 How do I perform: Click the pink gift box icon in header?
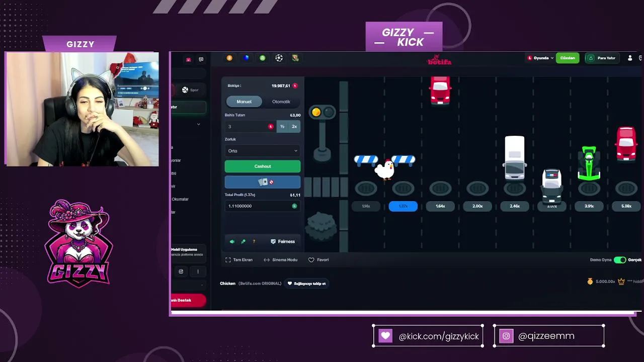pos(189,59)
